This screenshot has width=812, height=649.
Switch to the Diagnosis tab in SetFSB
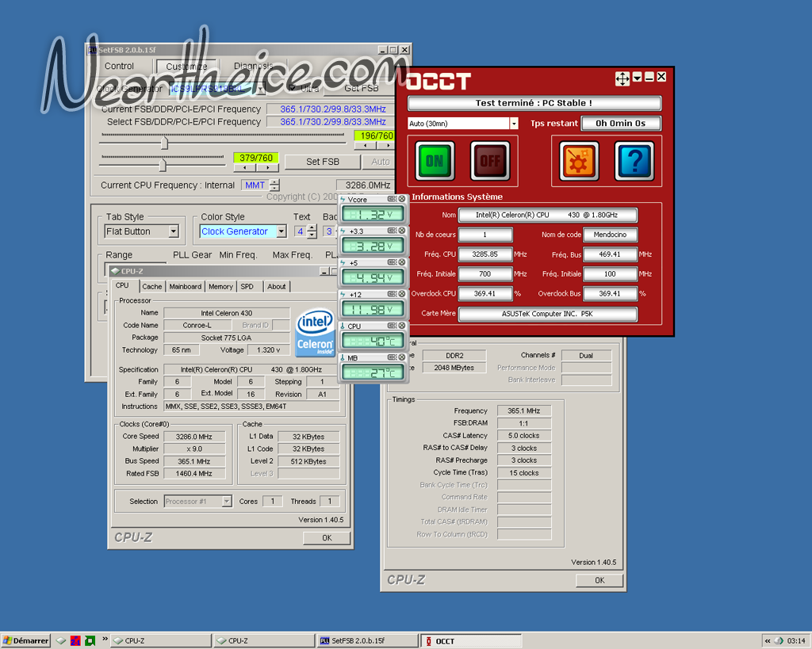(253, 66)
